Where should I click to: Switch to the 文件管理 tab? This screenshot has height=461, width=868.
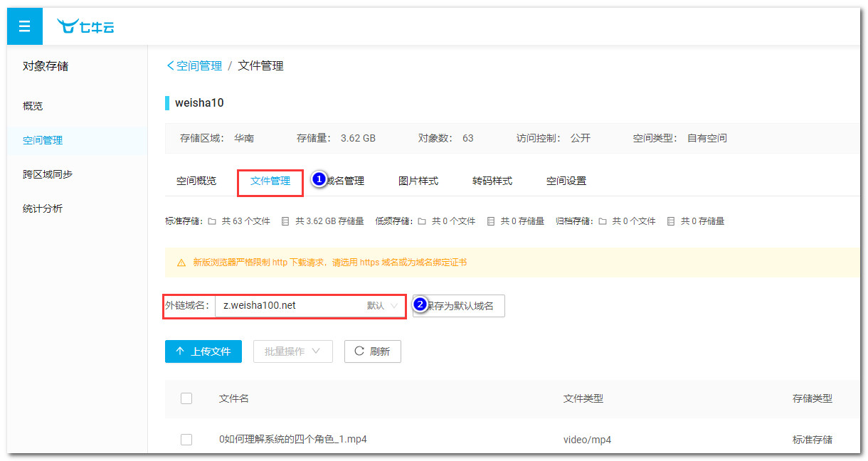[x=270, y=181]
